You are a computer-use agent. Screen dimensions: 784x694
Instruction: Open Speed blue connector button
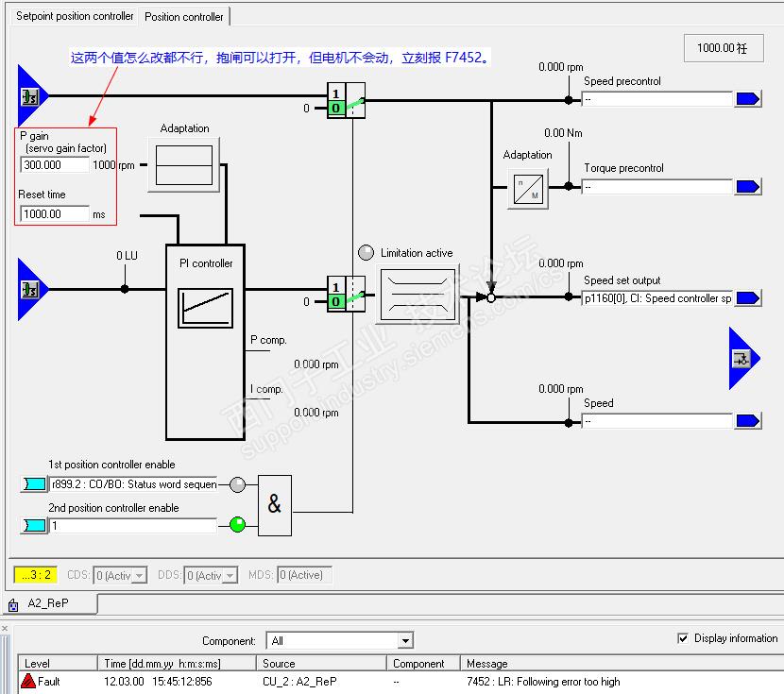(x=748, y=421)
